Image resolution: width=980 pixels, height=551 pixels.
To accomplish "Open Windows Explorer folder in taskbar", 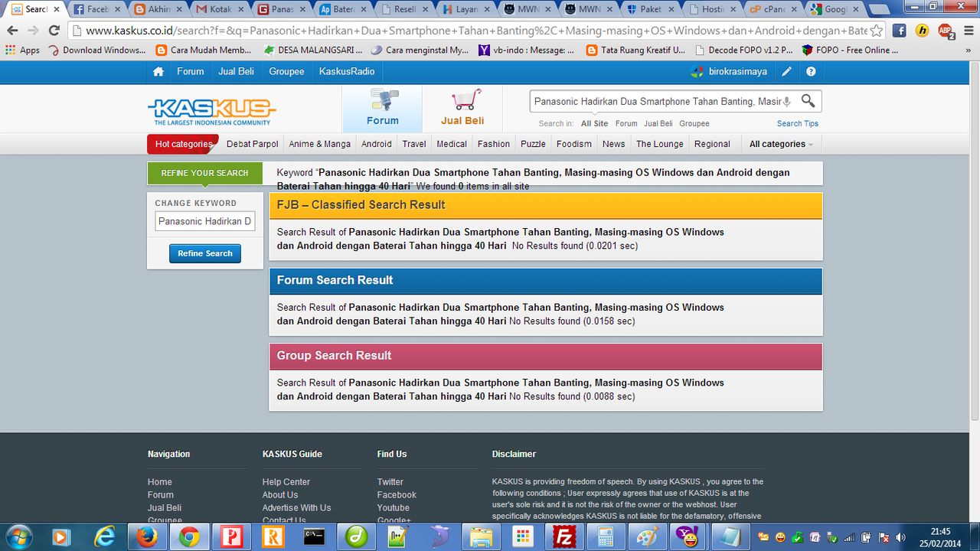I will click(x=481, y=537).
